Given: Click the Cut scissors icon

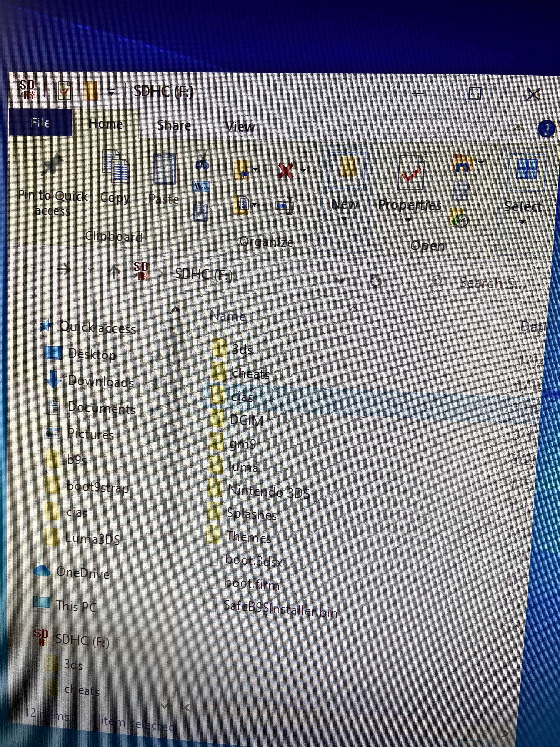Looking at the screenshot, I should click(x=202, y=160).
